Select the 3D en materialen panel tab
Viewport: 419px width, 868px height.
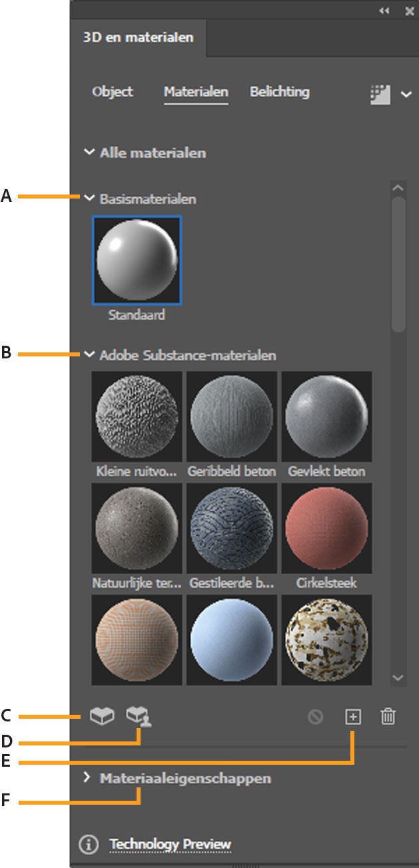[139, 37]
